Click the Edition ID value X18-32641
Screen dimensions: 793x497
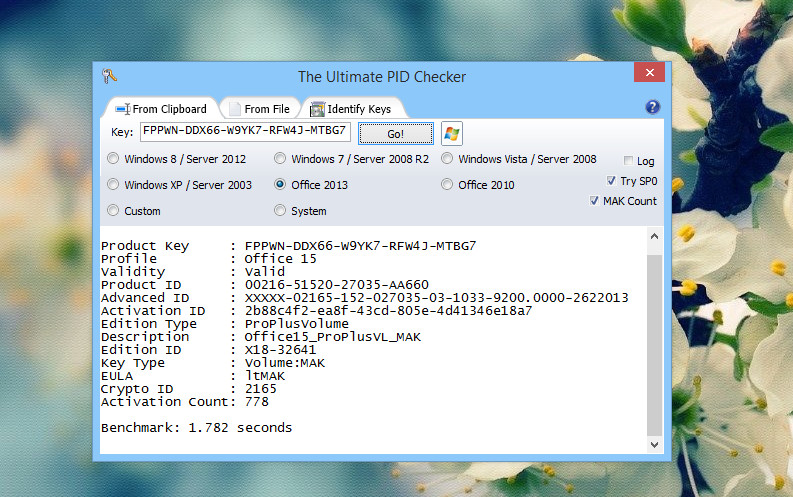pos(280,350)
